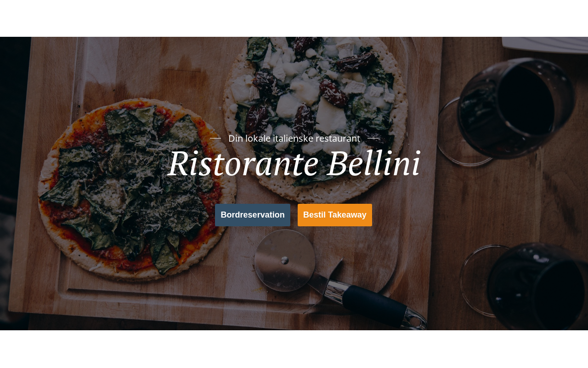Click the cutting board groove near the cutter
Viewport: 588px width, 368px height.
click(184, 294)
